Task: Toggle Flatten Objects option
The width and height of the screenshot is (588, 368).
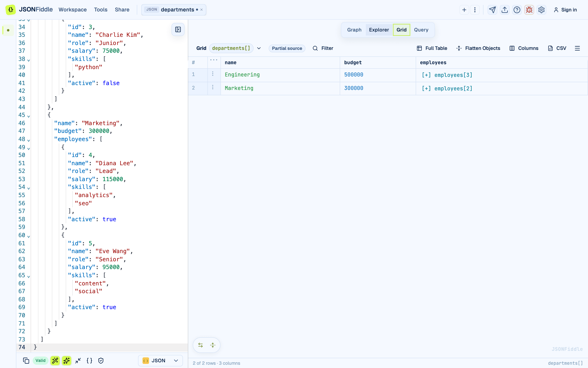Action: tap(478, 48)
